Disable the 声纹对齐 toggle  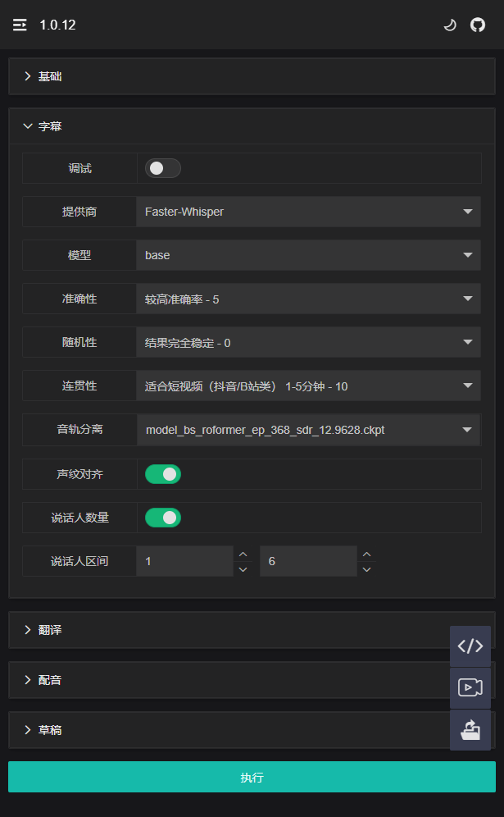tap(162, 474)
